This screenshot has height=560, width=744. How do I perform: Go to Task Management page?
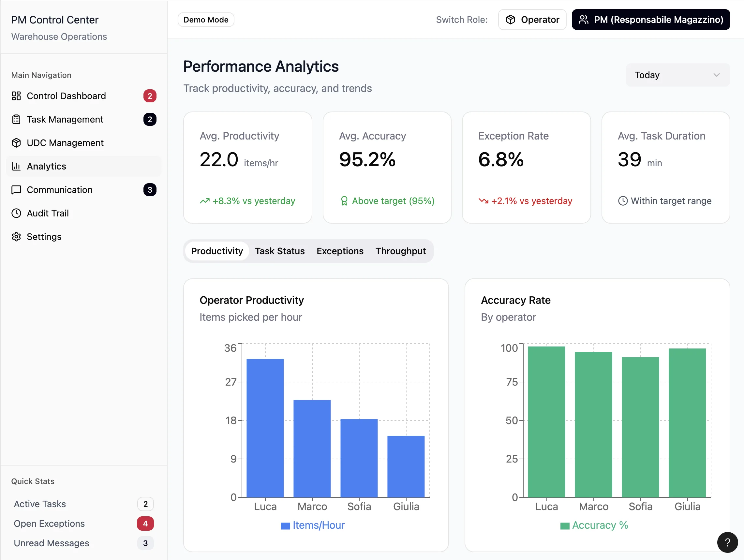[84, 119]
